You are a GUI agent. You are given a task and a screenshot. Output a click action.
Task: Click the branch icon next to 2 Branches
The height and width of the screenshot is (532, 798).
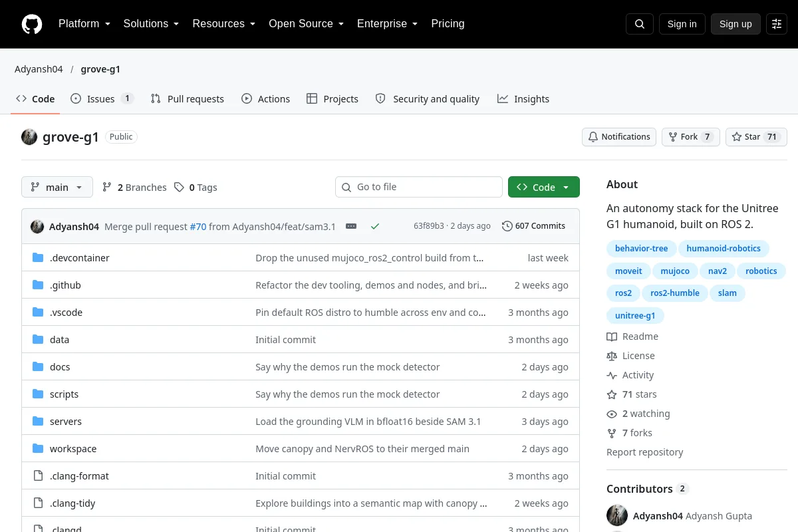pos(107,188)
